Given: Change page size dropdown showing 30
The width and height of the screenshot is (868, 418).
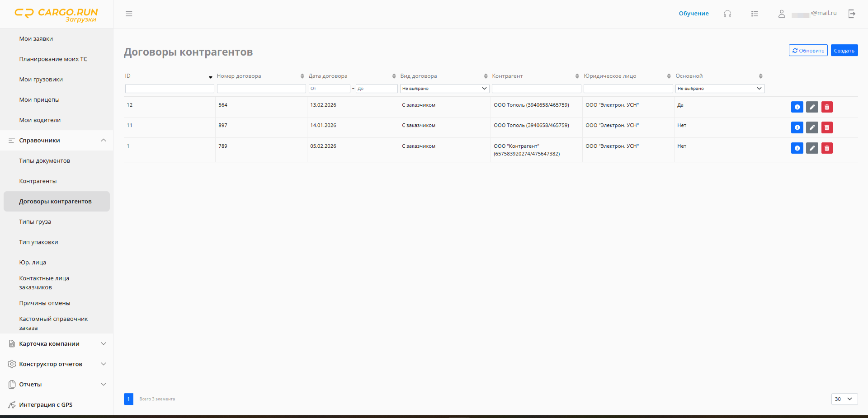Looking at the screenshot, I should pyautogui.click(x=844, y=399).
